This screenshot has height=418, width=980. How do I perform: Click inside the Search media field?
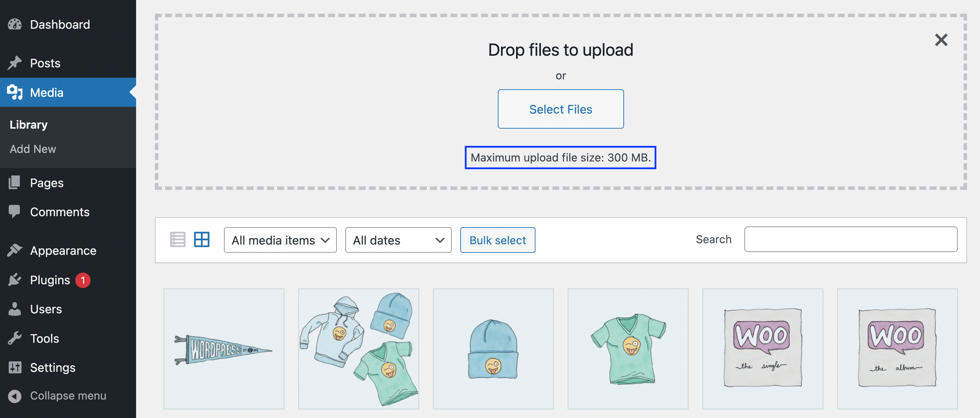pyautogui.click(x=851, y=239)
